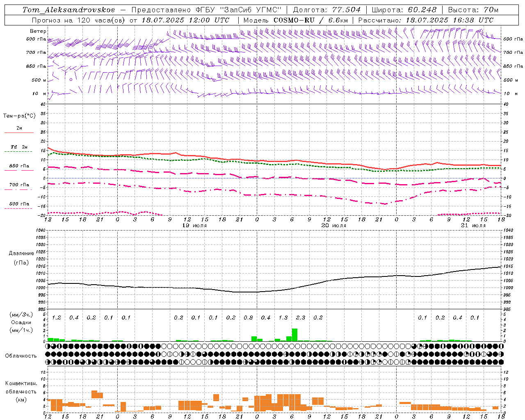Screen dimensions: 525x420
Task: Click the Осадки precipitation label
Action: (21, 322)
